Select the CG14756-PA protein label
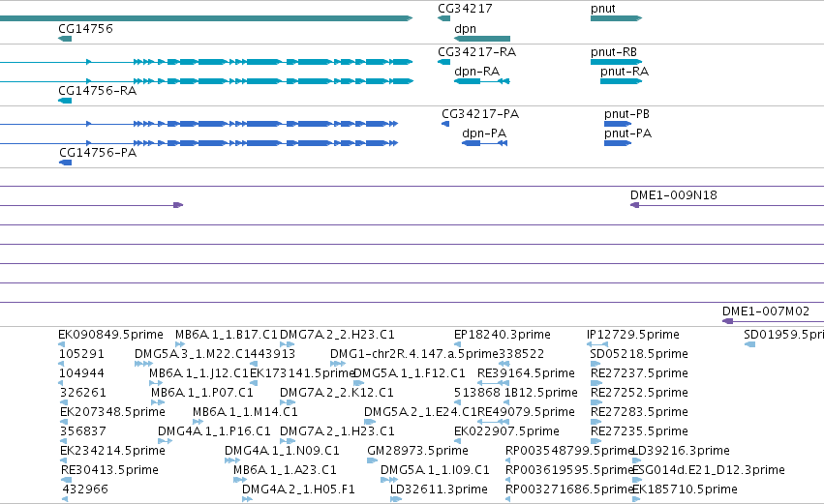824x504 pixels. tap(98, 153)
